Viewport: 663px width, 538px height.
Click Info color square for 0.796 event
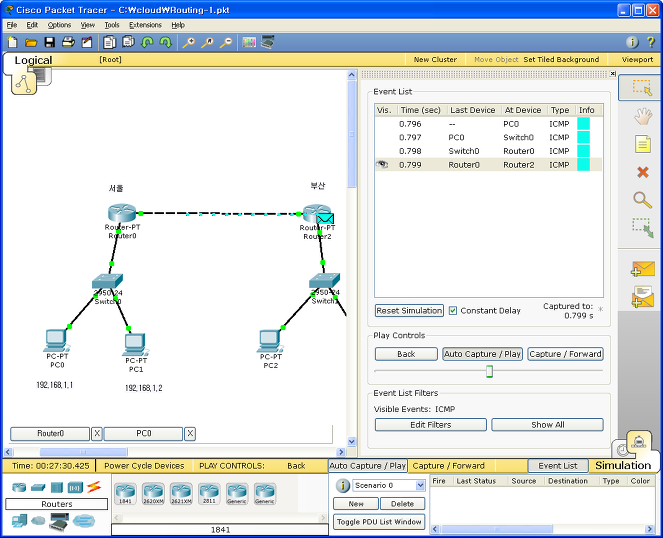[584, 124]
